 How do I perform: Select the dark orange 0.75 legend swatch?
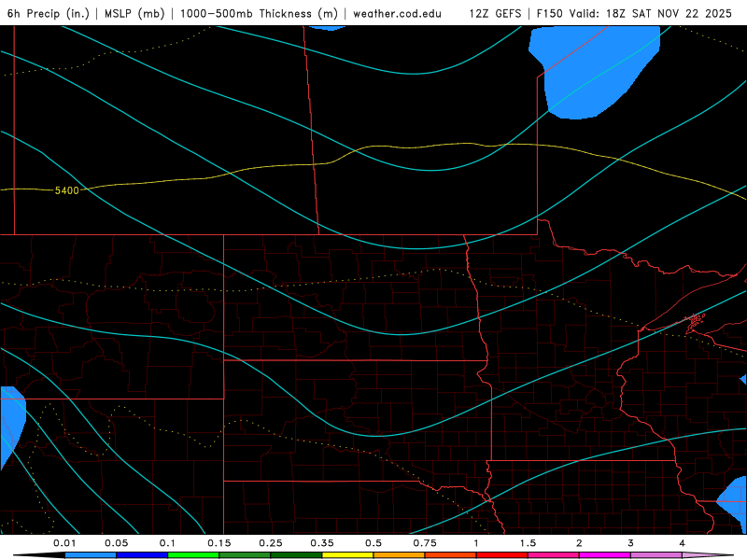tap(451, 555)
